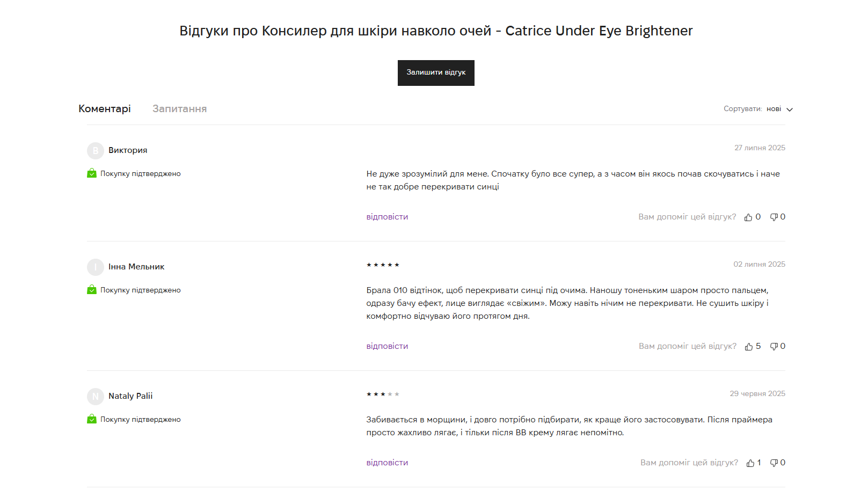Reply to Виктория's review via відповісти

tap(387, 217)
